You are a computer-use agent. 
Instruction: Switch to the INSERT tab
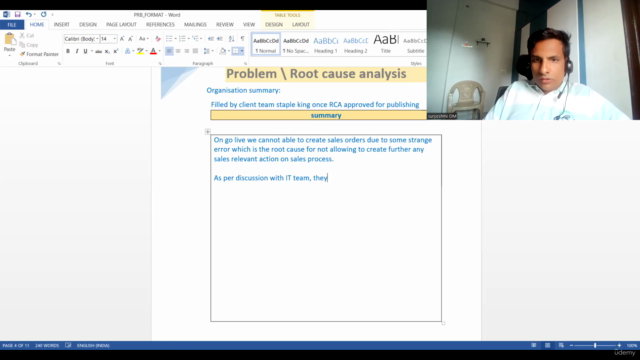pos(62,25)
